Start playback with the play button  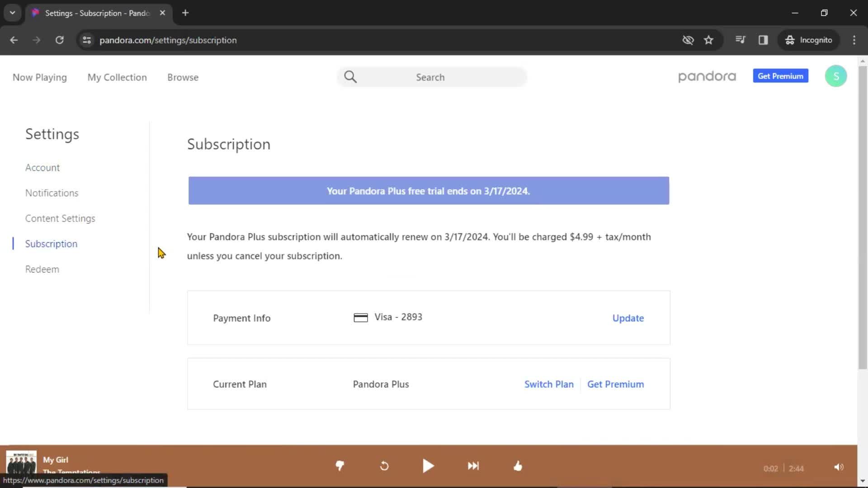(428, 466)
